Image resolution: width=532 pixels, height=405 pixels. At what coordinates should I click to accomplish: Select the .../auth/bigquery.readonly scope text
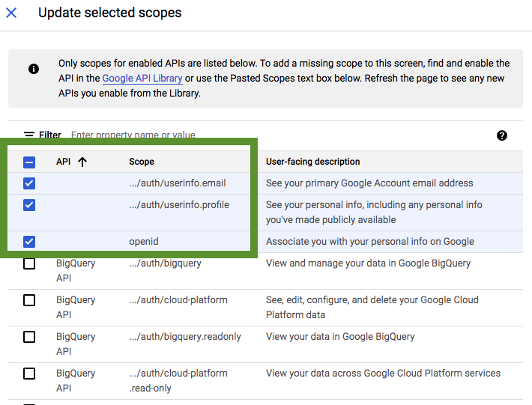[185, 337]
